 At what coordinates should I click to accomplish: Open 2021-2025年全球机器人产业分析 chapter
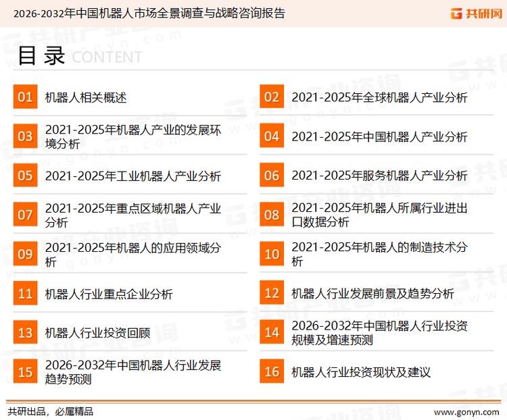point(379,97)
